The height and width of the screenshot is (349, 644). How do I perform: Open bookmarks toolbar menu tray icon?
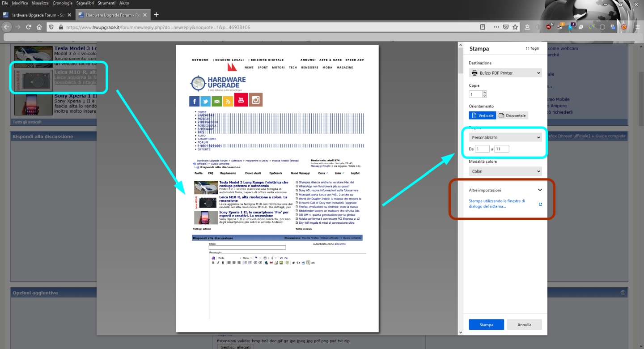pyautogui.click(x=527, y=27)
